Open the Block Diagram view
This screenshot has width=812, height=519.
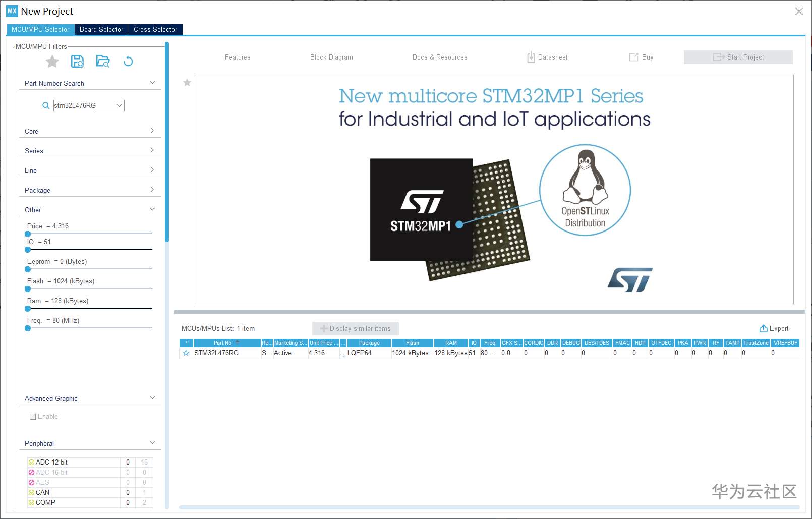(x=331, y=57)
